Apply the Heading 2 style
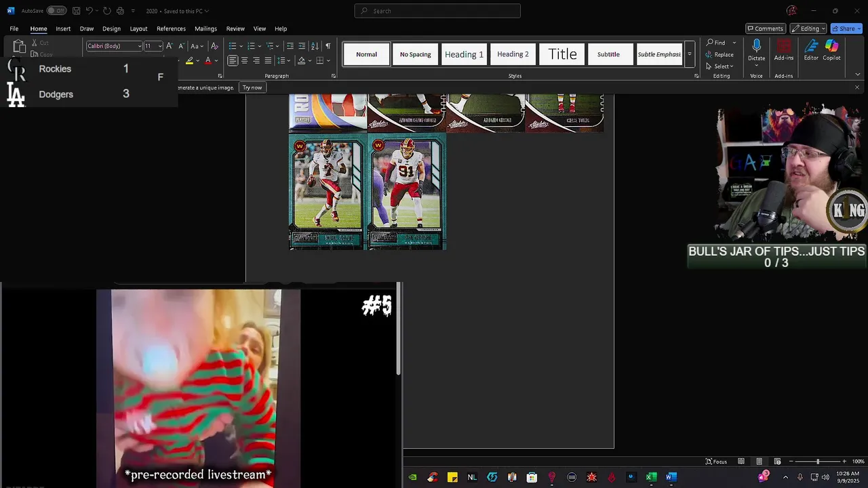 pos(513,54)
